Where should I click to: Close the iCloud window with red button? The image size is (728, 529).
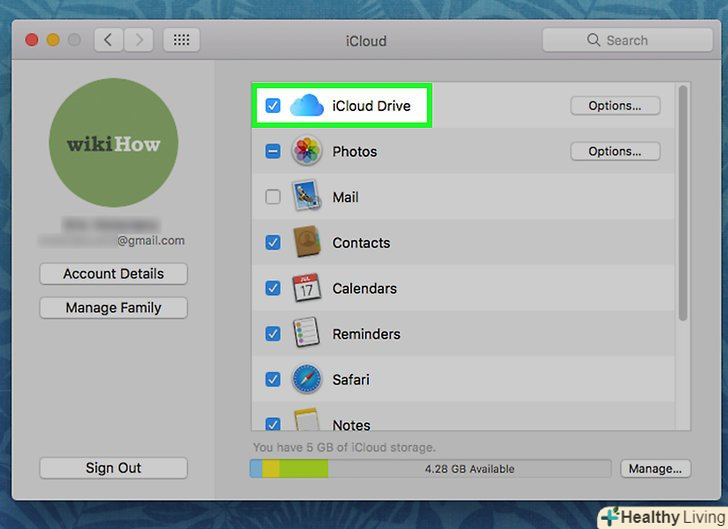pyautogui.click(x=32, y=40)
